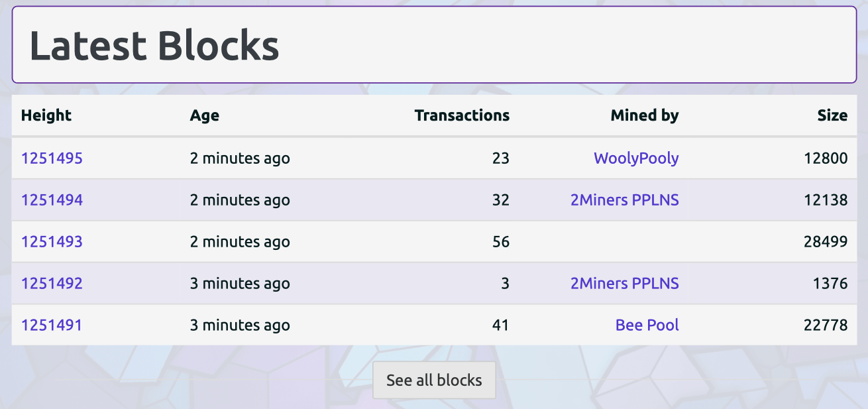This screenshot has height=409, width=868.
Task: Open block 1251491 link
Action: click(x=52, y=325)
